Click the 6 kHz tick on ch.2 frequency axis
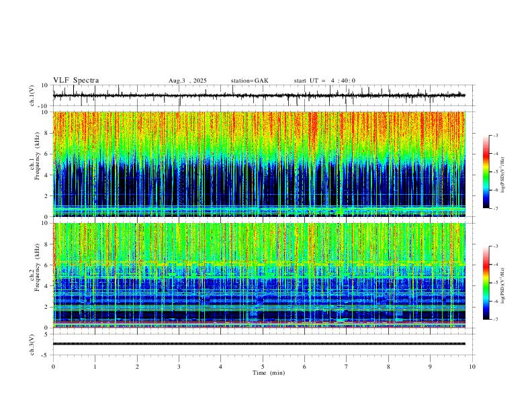Screen dimensions: 532x411 coord(46,265)
